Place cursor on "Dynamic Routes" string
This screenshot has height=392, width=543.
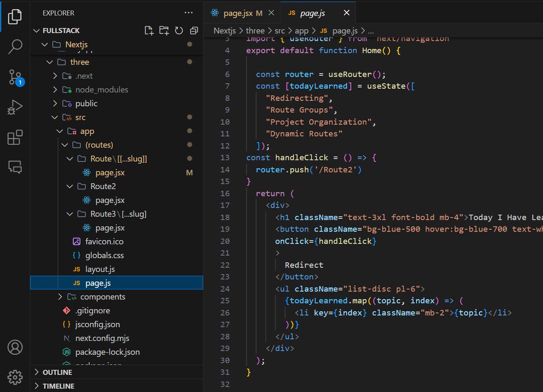(x=304, y=134)
